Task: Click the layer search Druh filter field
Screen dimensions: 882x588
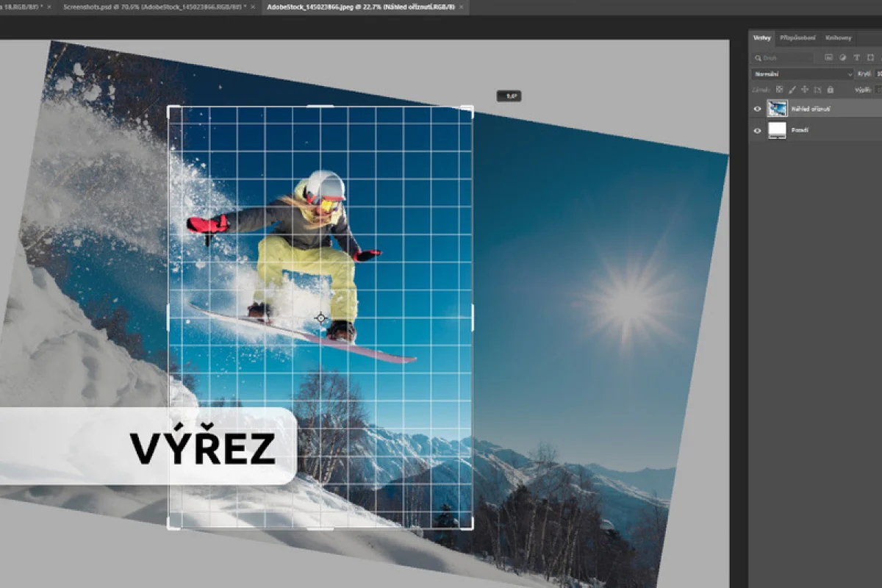Action: point(783,57)
